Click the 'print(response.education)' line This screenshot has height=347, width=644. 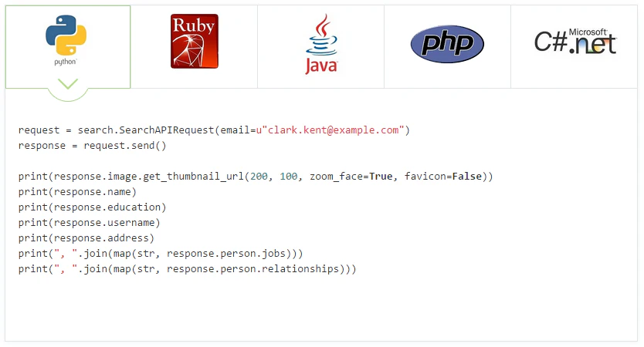93,207
